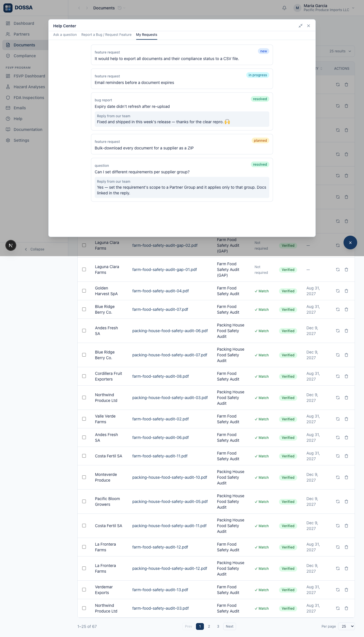
Task: Go to page 2
Action: coord(209,626)
